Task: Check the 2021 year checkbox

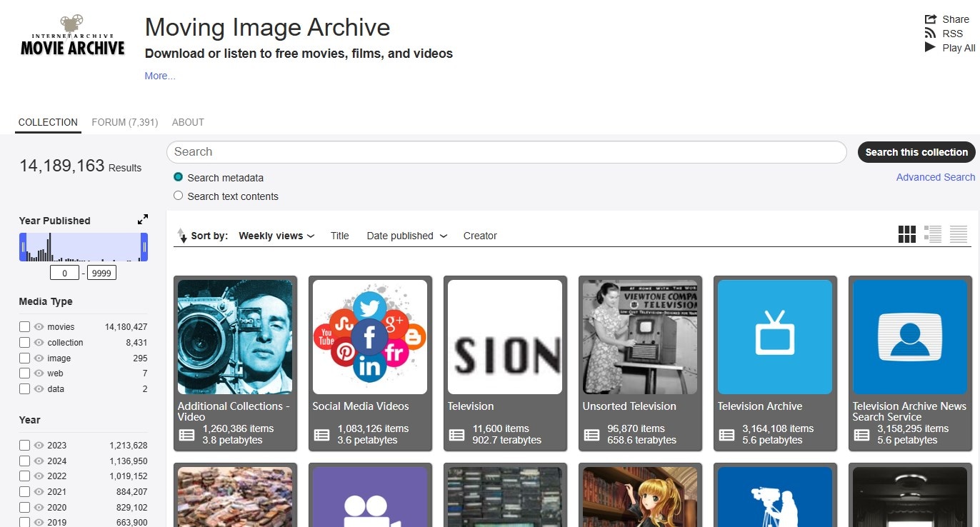Action: [x=24, y=492]
